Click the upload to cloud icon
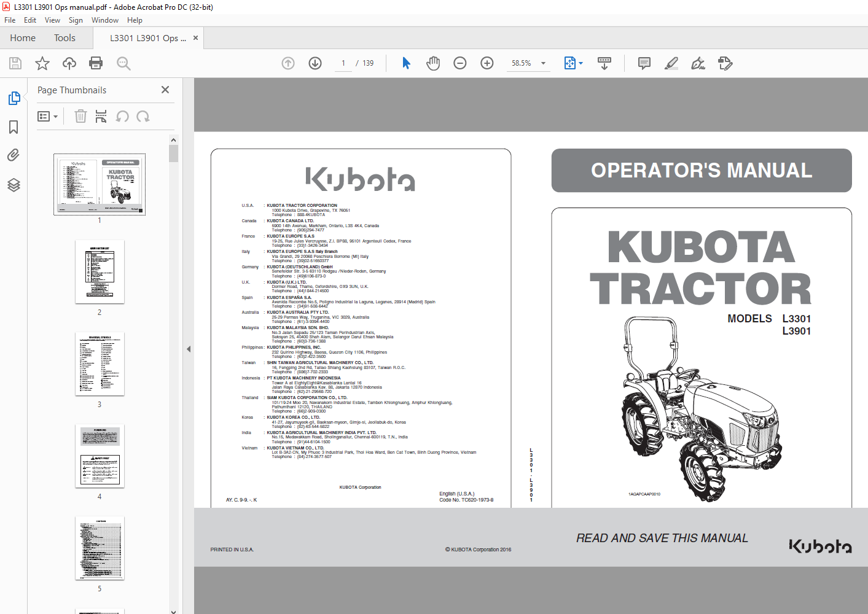868x614 pixels. tap(69, 63)
